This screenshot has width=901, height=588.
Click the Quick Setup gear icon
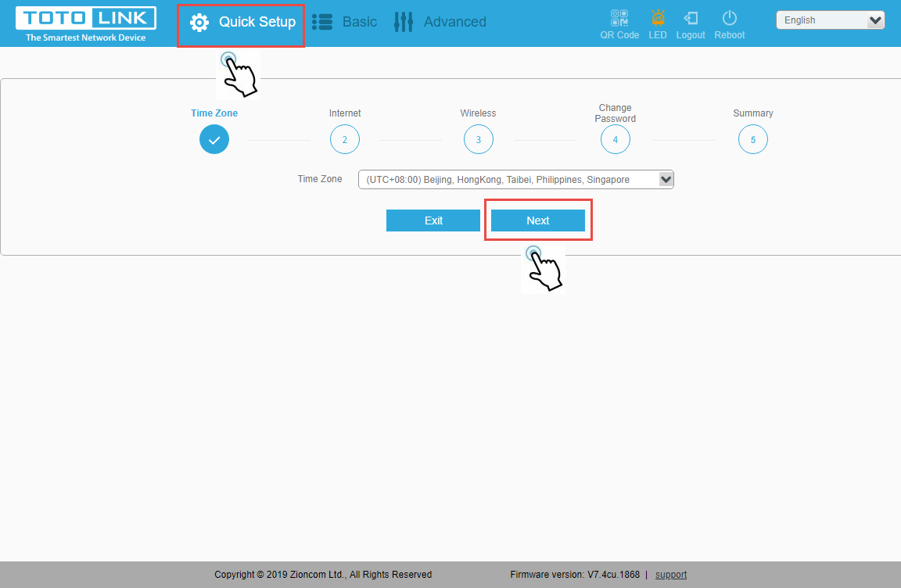pos(199,23)
